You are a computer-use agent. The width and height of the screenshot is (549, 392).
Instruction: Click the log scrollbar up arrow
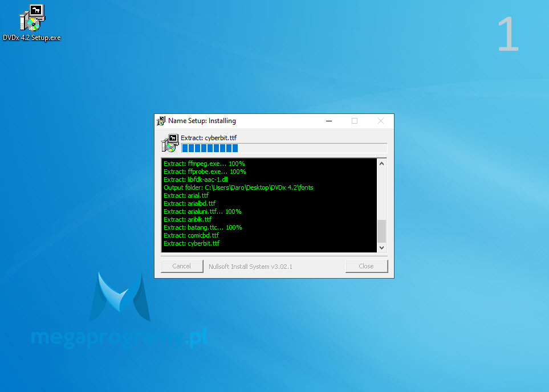[381, 164]
